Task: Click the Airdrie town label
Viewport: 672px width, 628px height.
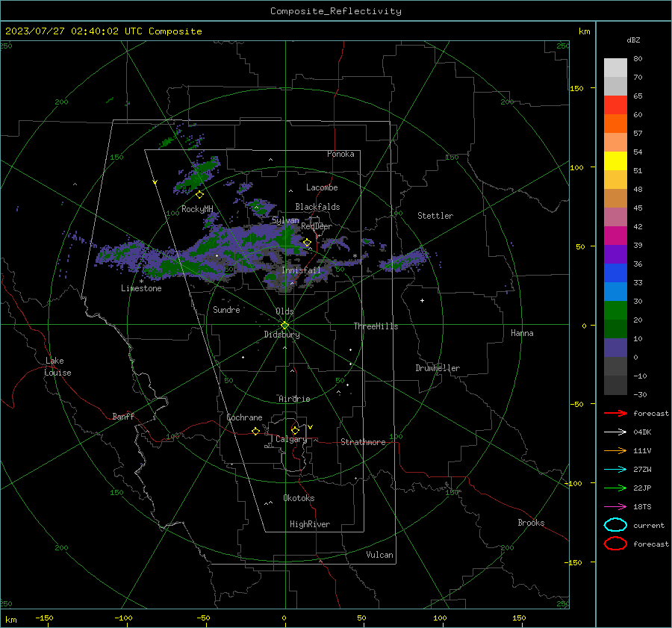Action: click(294, 399)
